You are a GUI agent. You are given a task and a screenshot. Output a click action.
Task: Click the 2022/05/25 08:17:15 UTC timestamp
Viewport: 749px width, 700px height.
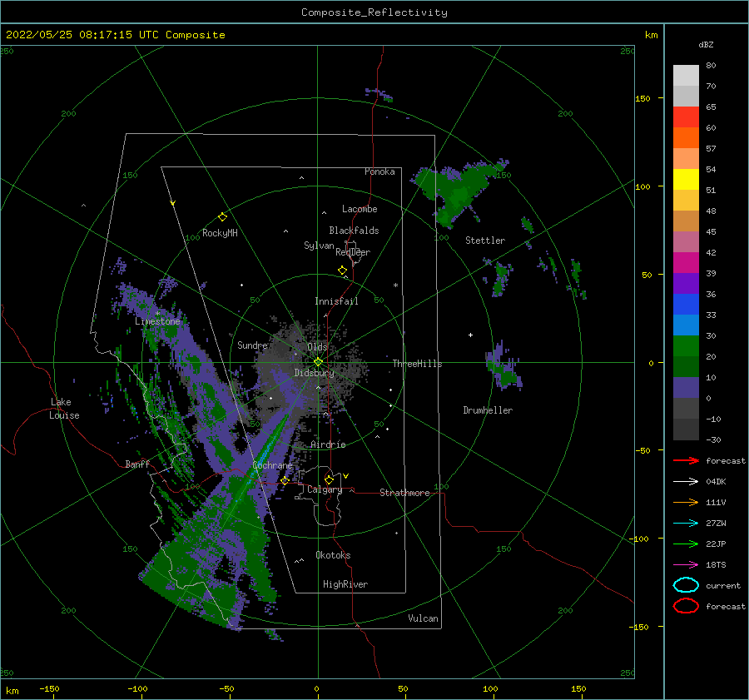(x=82, y=35)
